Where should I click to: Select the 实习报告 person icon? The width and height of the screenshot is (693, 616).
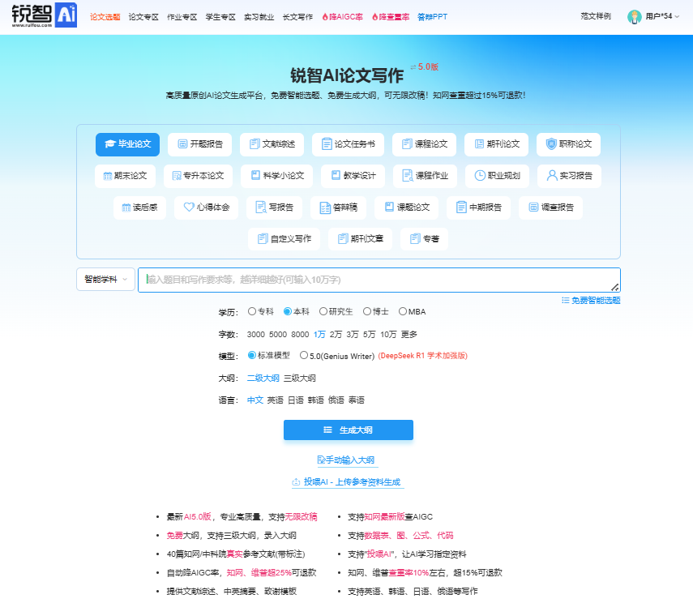point(552,175)
